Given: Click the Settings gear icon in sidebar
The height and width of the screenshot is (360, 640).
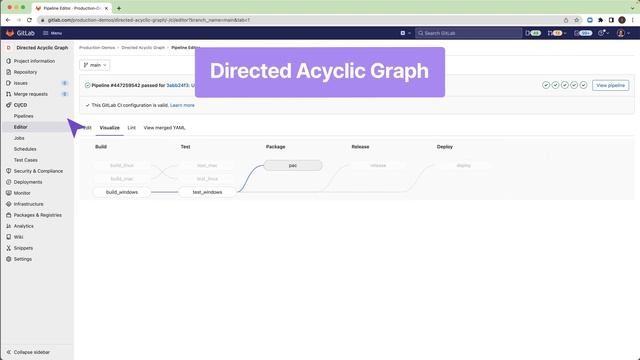Looking at the screenshot, I should pos(9,259).
